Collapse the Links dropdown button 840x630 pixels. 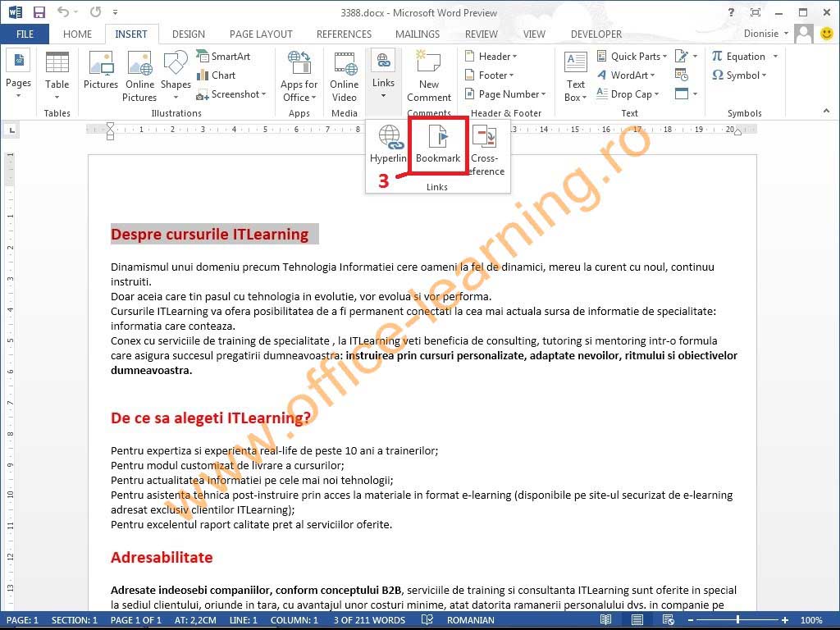(x=383, y=75)
